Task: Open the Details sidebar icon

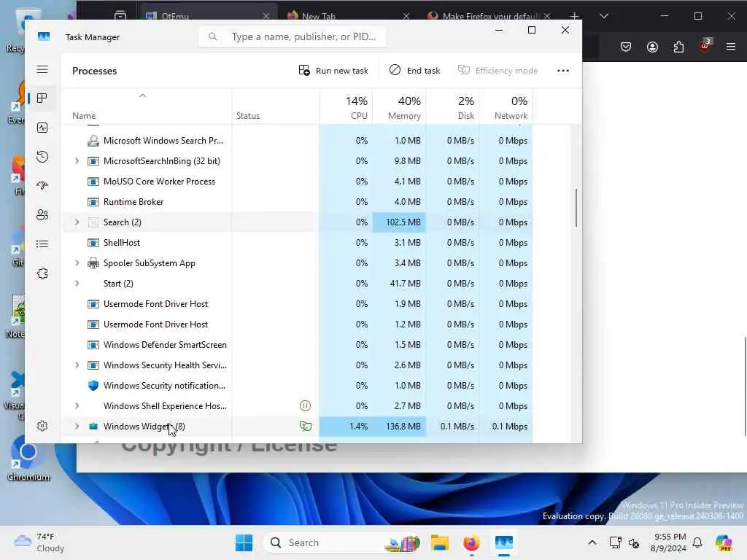Action: (x=42, y=244)
